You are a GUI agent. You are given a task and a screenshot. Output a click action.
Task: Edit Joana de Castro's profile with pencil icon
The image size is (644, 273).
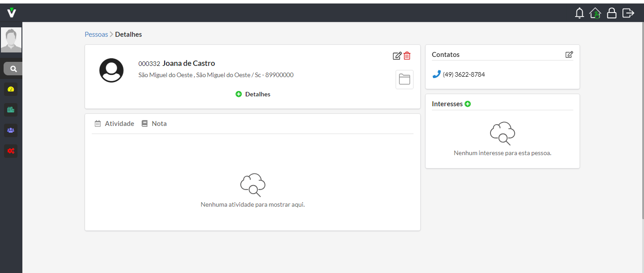coord(397,56)
